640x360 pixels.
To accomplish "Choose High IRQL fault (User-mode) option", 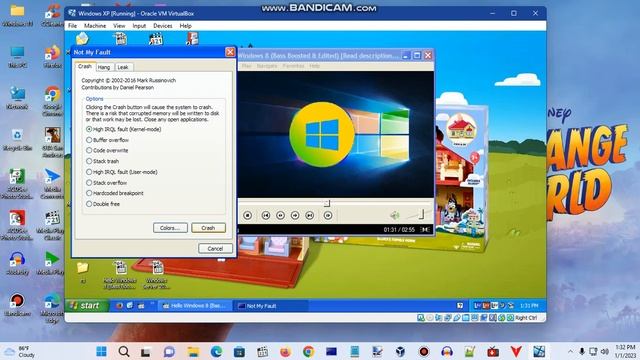I will pyautogui.click(x=122, y=172).
